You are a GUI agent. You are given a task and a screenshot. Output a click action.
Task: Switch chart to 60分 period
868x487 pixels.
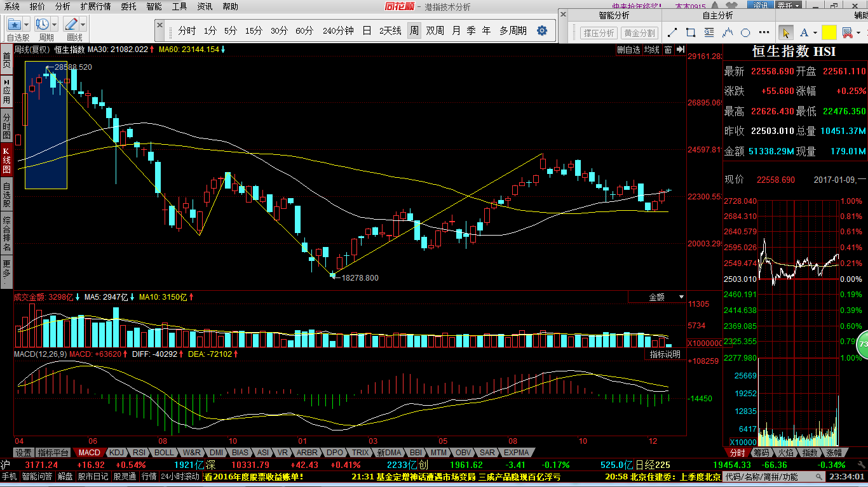click(304, 30)
